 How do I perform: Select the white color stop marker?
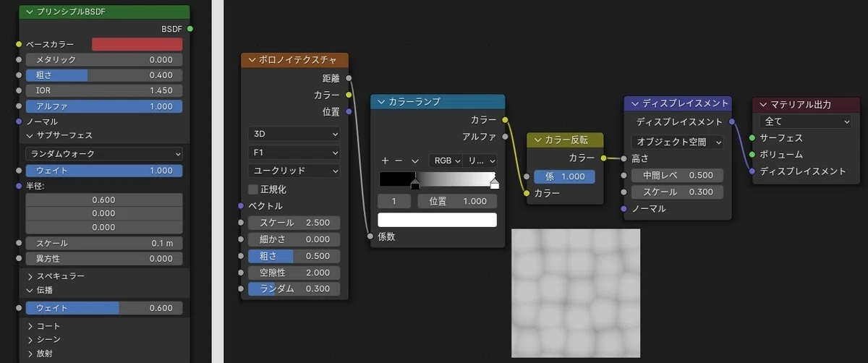494,184
